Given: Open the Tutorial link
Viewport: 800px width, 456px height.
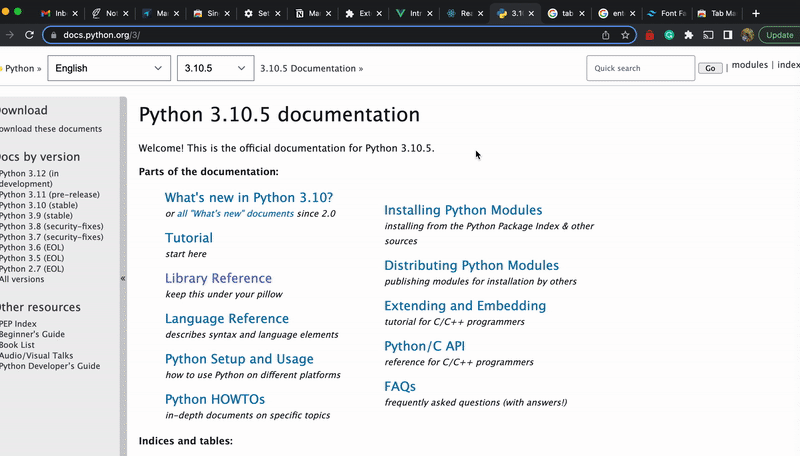Looking at the screenshot, I should coord(189,238).
